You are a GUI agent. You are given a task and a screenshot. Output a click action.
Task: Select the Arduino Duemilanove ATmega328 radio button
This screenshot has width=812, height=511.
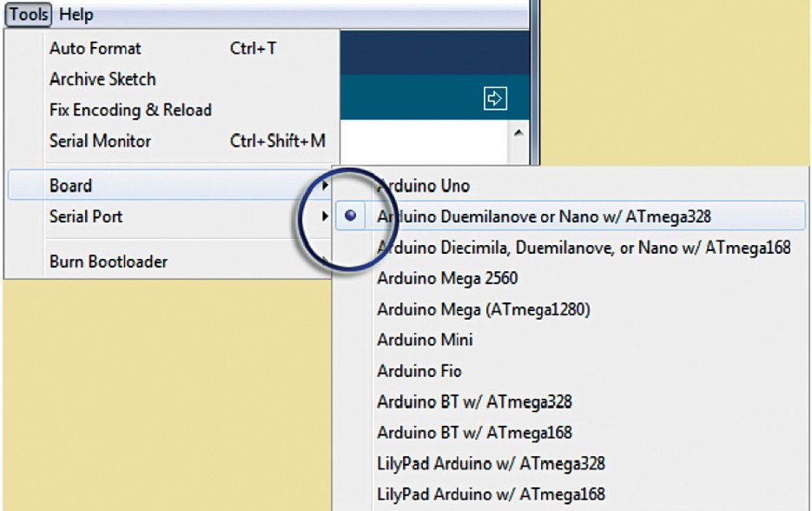[350, 216]
